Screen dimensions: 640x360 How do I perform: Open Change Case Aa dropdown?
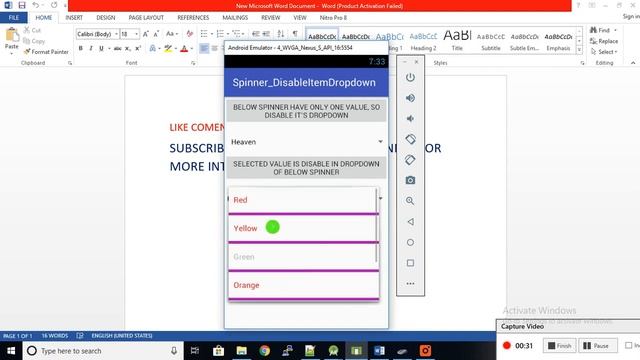tap(172, 34)
